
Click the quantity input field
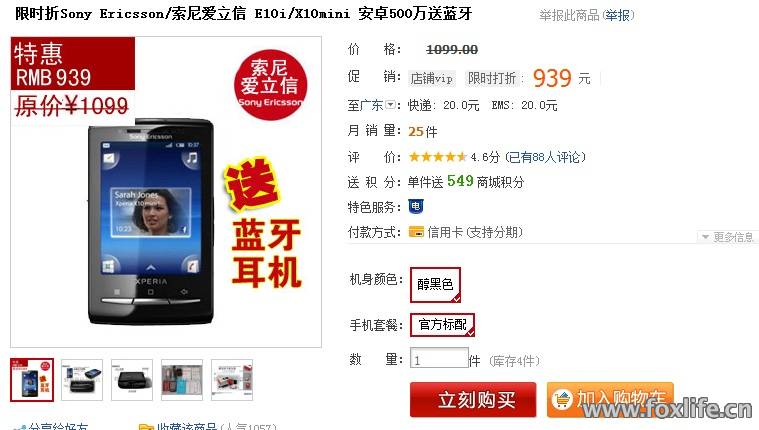[x=439, y=359]
